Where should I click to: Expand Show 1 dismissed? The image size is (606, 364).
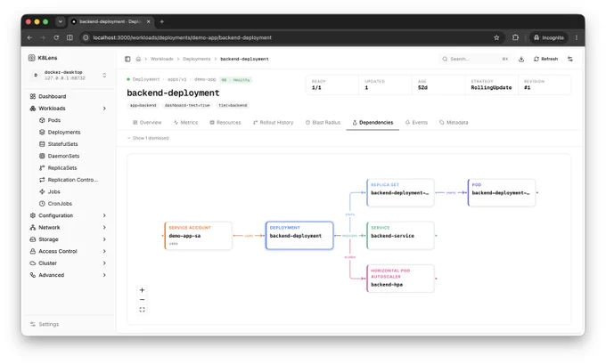(148, 138)
